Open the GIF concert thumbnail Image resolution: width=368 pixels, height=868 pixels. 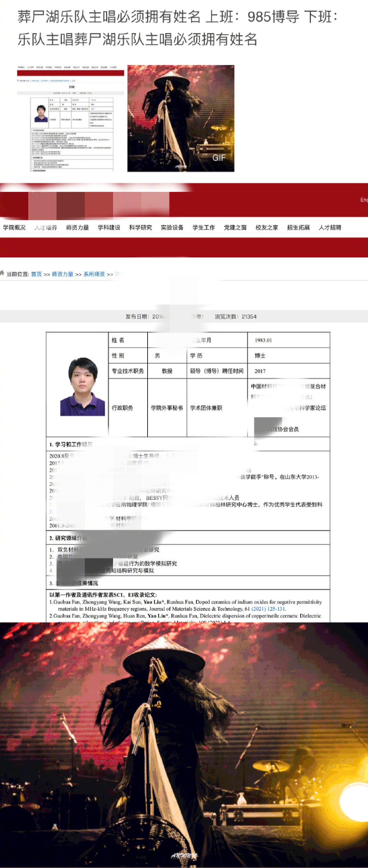pyautogui.click(x=181, y=118)
